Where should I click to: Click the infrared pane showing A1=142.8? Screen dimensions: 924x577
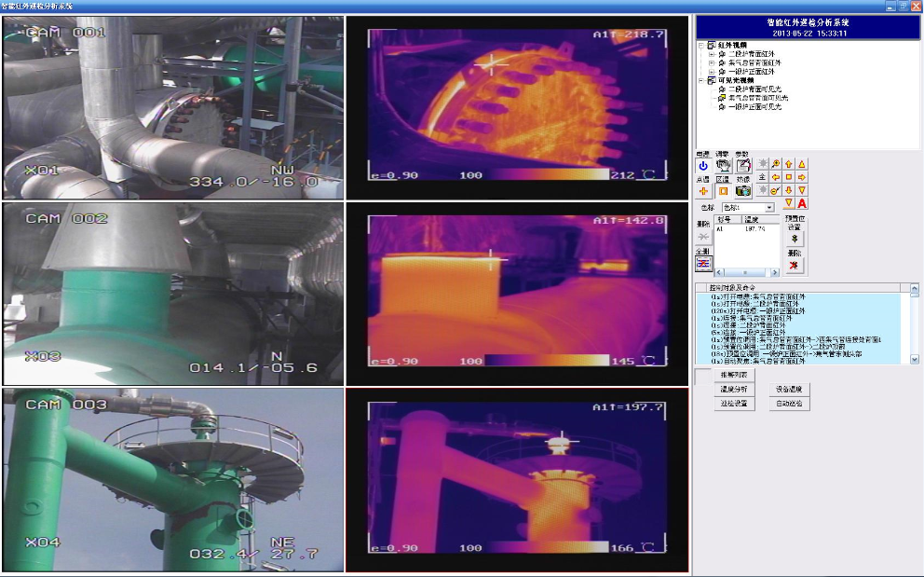517,294
